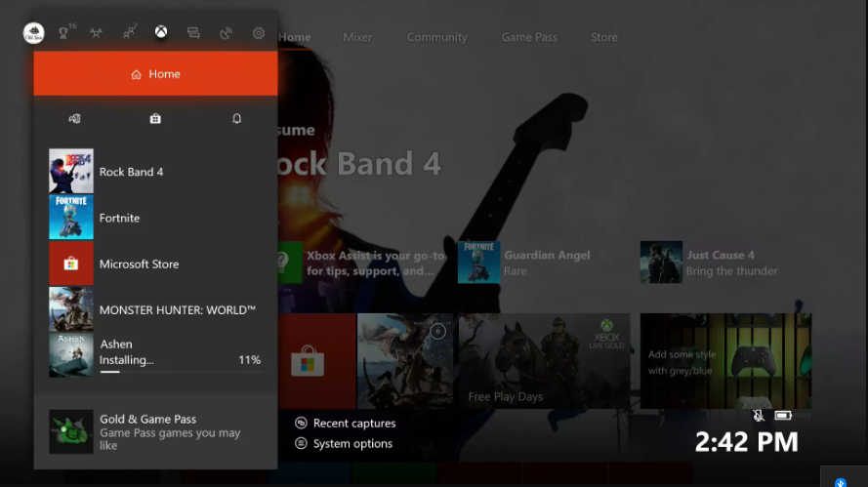The height and width of the screenshot is (487, 868).
Task: Switch to the Store tab
Action: [604, 37]
